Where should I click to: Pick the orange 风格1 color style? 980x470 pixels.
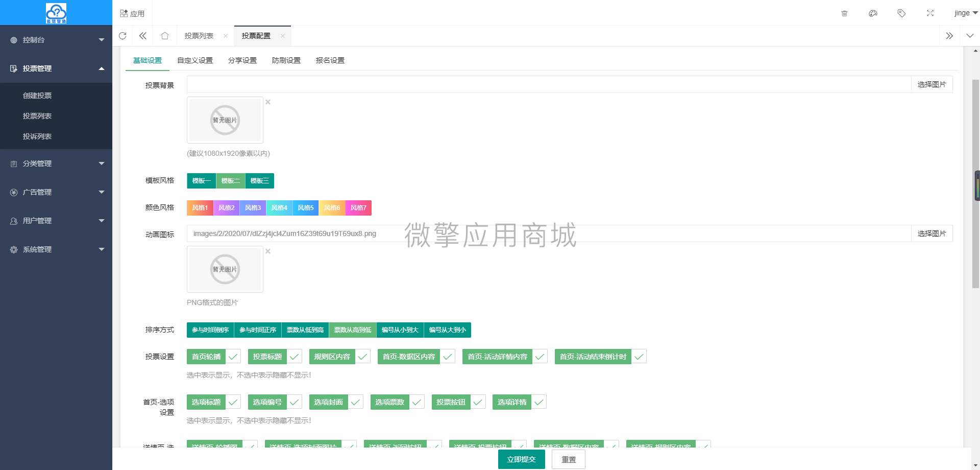click(x=200, y=208)
